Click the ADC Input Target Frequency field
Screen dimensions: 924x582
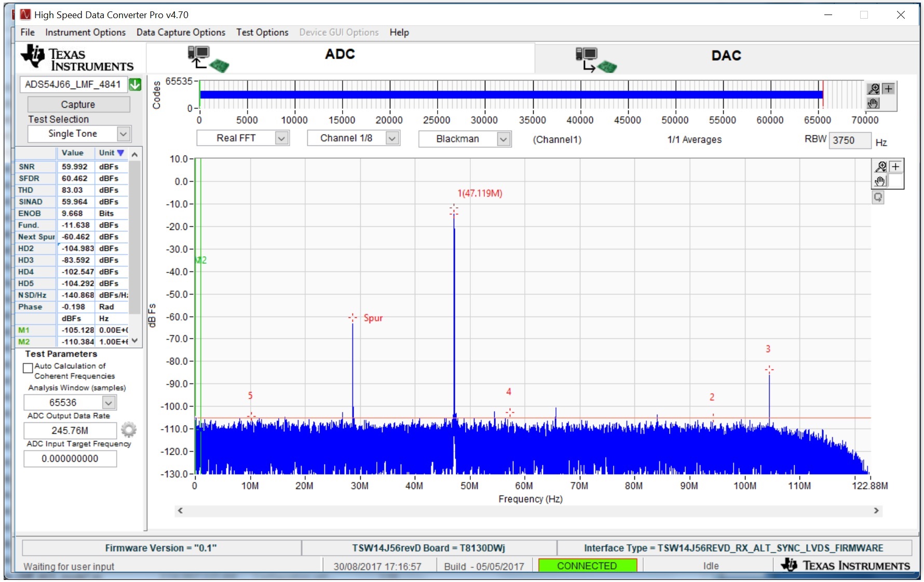click(x=70, y=459)
